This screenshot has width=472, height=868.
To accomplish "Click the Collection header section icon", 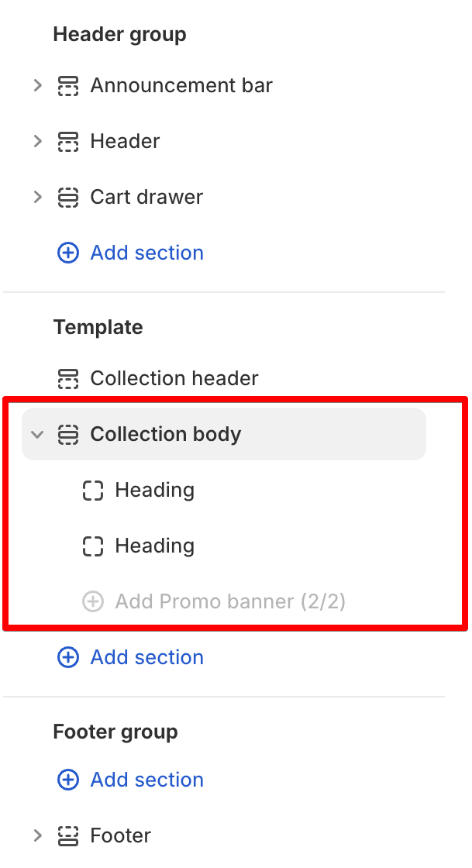I will click(x=68, y=378).
